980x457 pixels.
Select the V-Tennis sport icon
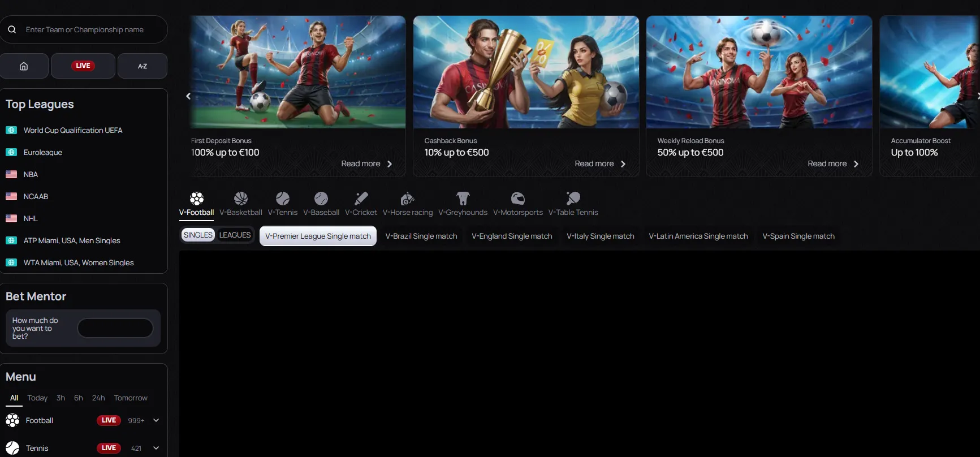point(283,199)
